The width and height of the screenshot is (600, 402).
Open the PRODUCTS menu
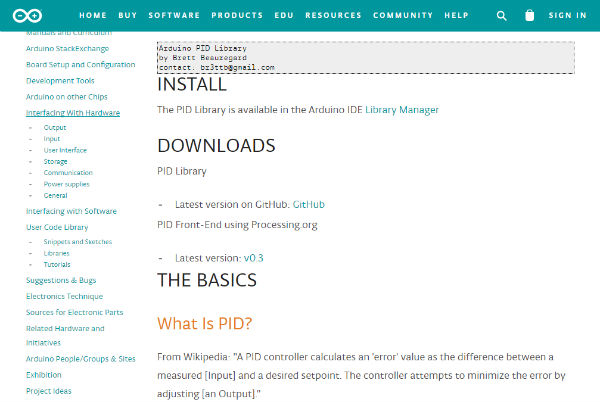coord(237,16)
